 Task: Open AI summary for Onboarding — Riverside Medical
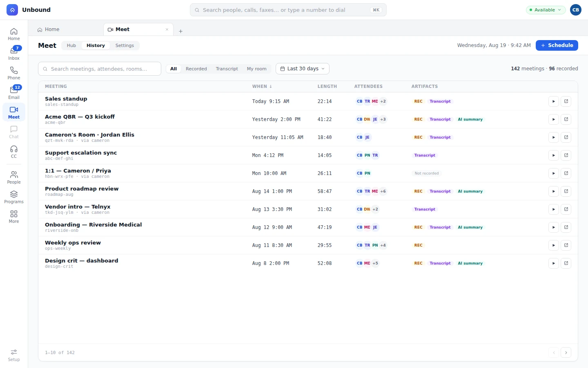pyautogui.click(x=470, y=227)
